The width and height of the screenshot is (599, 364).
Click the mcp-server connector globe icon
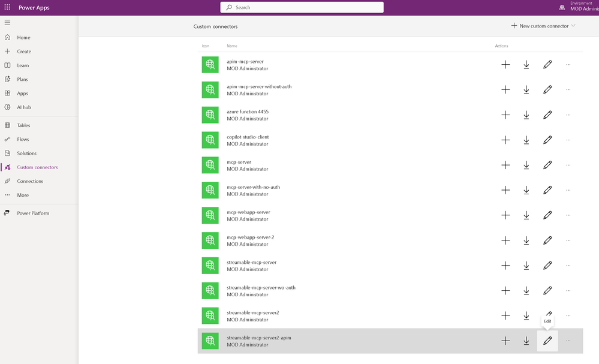[210, 165]
